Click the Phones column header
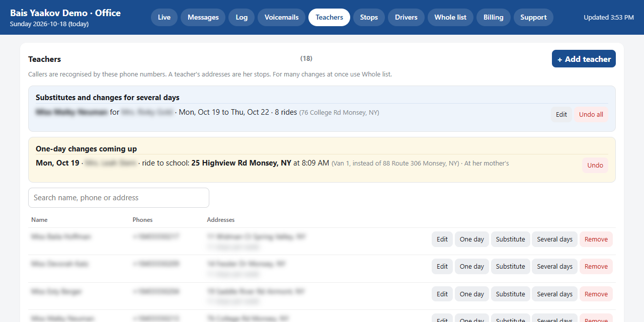The width and height of the screenshot is (644, 322). tap(142, 220)
